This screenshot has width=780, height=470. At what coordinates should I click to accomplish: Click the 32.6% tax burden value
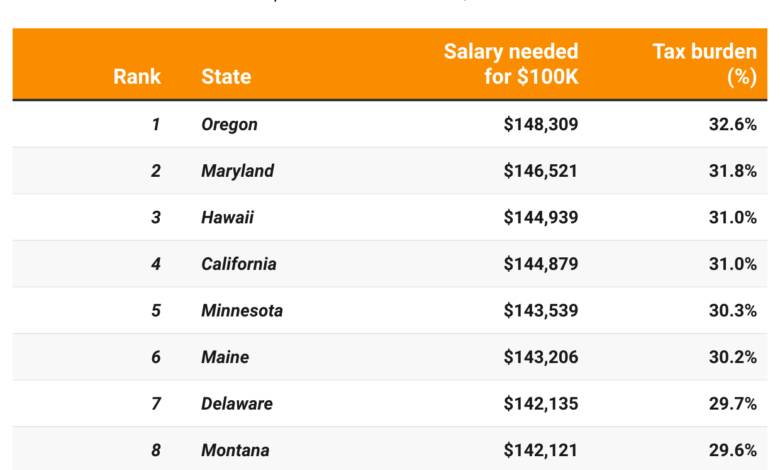[x=731, y=125]
